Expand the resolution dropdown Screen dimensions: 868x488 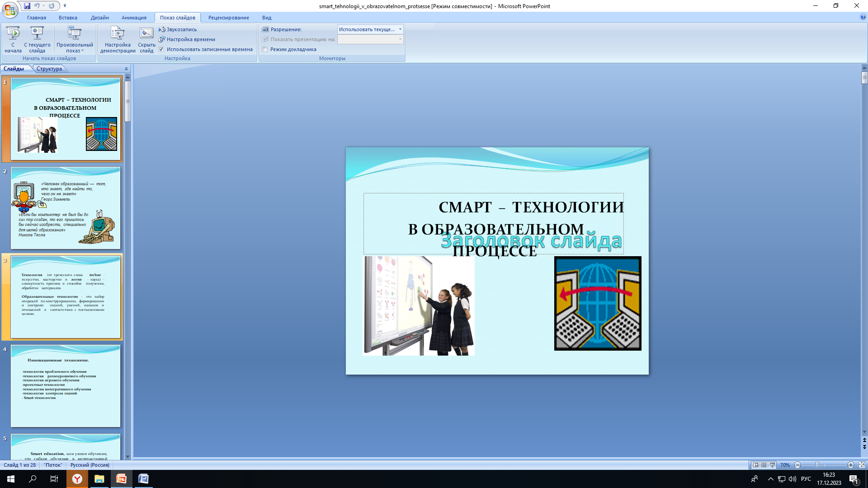pyautogui.click(x=400, y=29)
